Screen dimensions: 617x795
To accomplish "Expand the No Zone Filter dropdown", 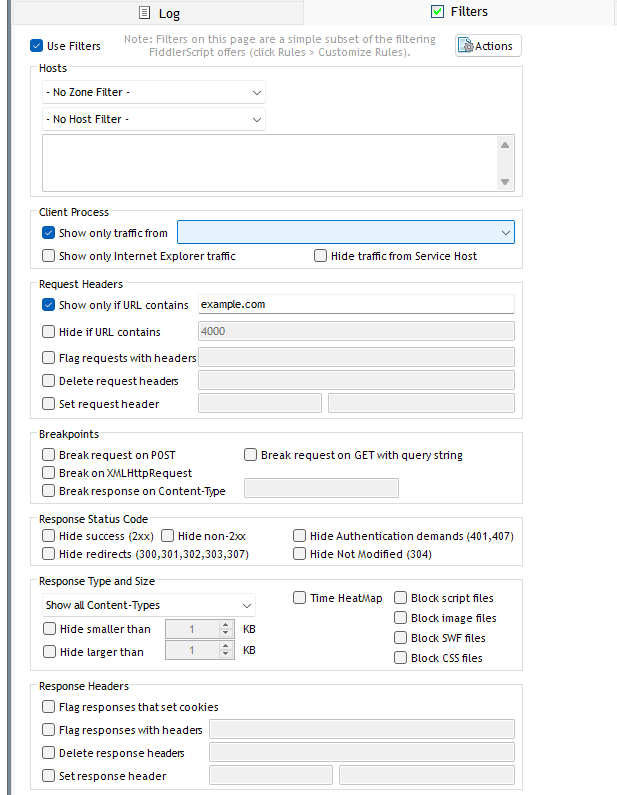I will click(x=154, y=92).
